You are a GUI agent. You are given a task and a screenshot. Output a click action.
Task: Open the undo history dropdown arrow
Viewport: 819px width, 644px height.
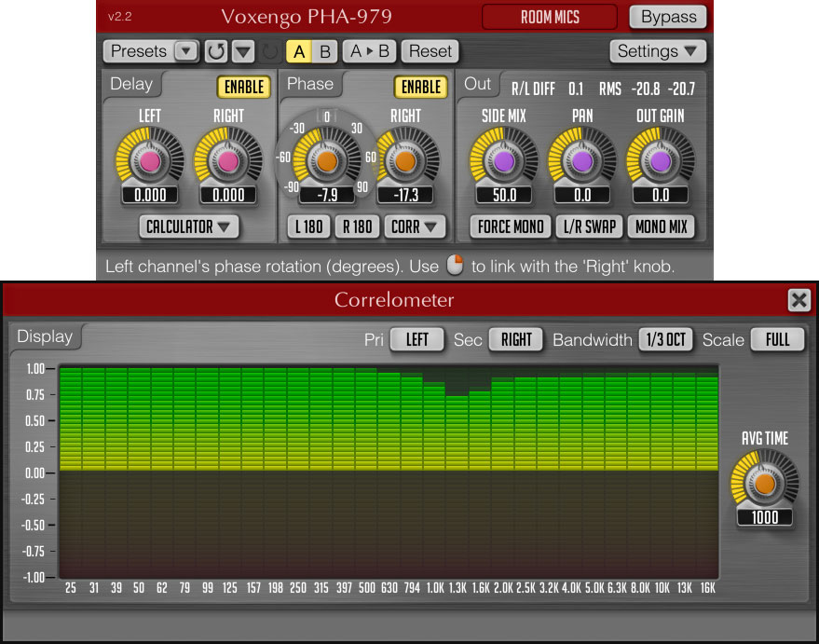point(243,51)
